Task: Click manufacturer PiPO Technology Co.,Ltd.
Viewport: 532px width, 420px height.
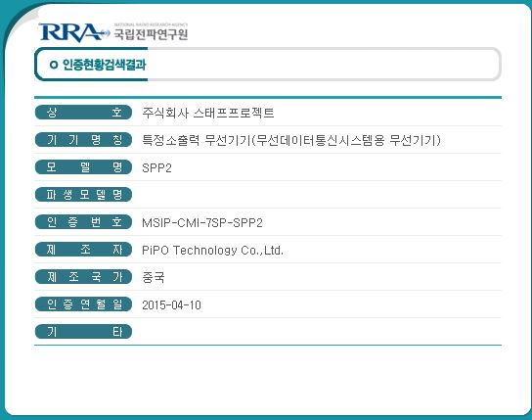Action: point(213,251)
